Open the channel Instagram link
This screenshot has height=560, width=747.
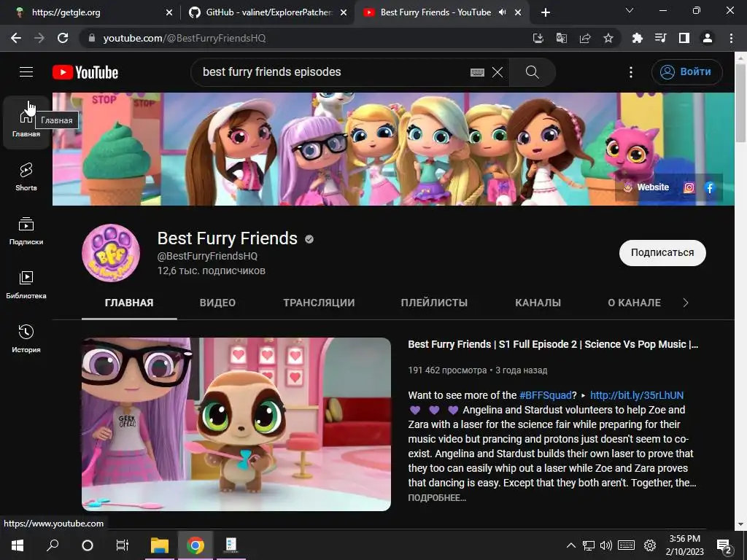[x=689, y=187]
